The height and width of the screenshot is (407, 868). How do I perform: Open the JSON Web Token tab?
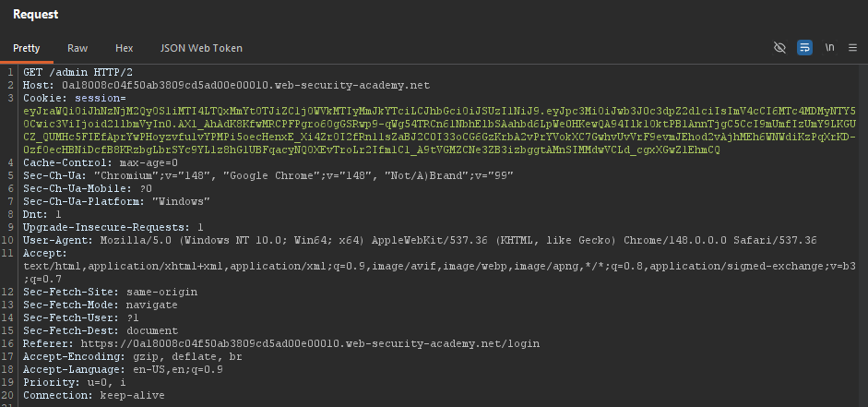tap(201, 48)
